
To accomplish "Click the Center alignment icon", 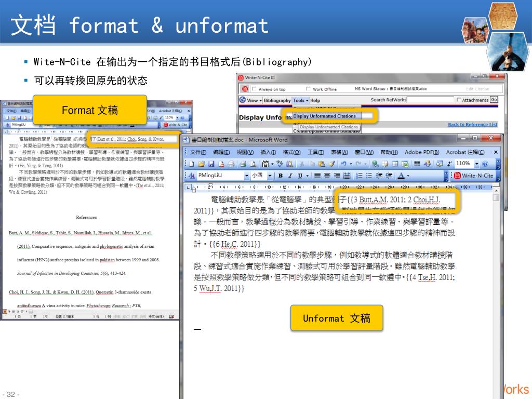I will tap(327, 176).
